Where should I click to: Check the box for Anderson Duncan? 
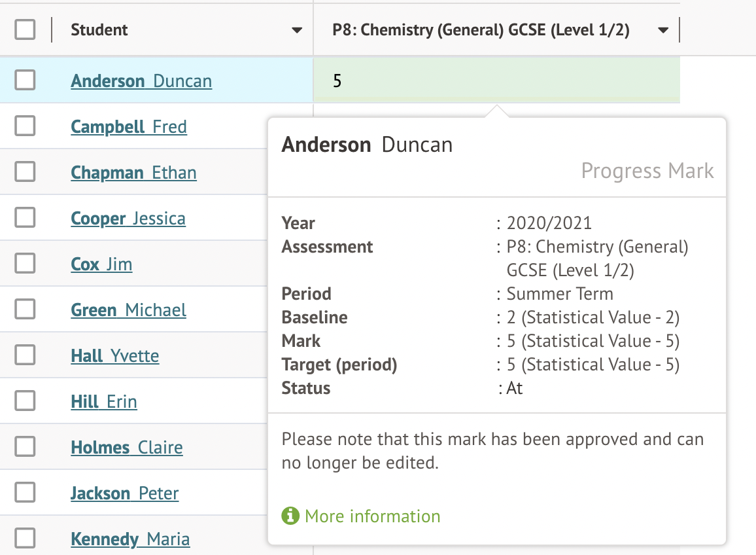pos(25,81)
